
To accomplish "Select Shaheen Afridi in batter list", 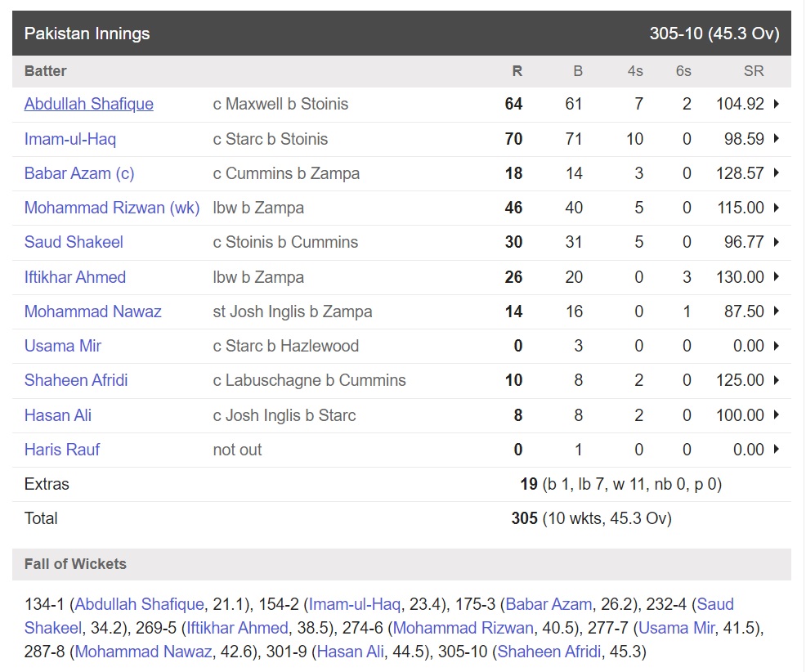I will point(76,380).
